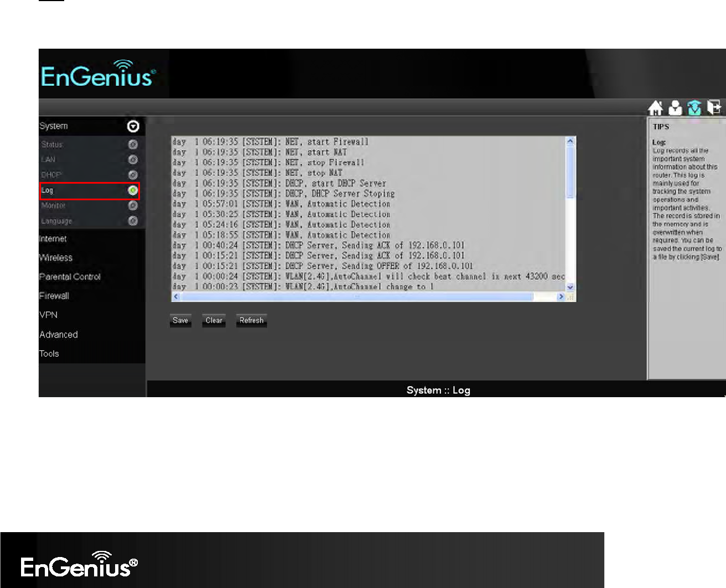Collapse the System section with its circled arrow

133,126
